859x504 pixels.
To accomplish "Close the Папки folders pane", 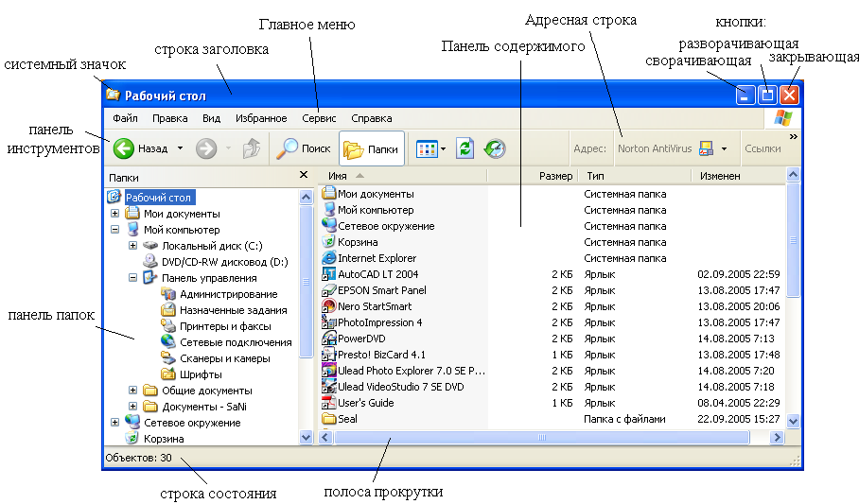I will point(304,175).
